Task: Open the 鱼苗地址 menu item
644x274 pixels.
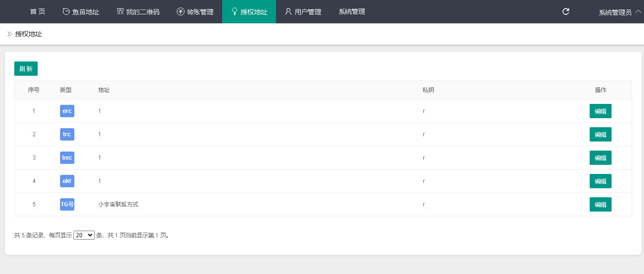Action: (81, 11)
